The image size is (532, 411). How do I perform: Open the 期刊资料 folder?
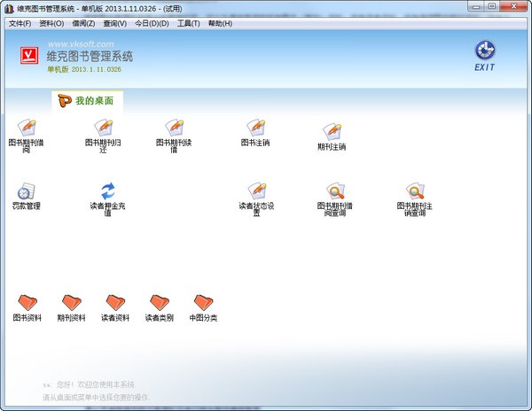[x=71, y=303]
